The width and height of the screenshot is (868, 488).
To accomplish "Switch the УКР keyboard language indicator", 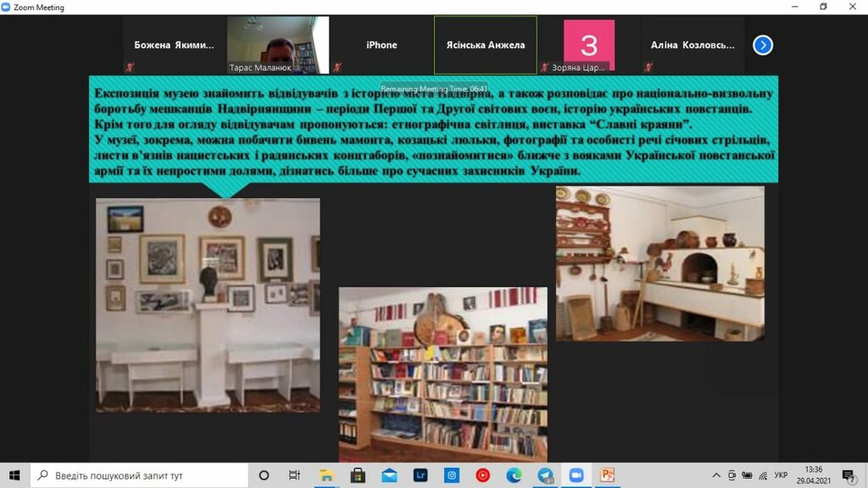I will tap(781, 475).
